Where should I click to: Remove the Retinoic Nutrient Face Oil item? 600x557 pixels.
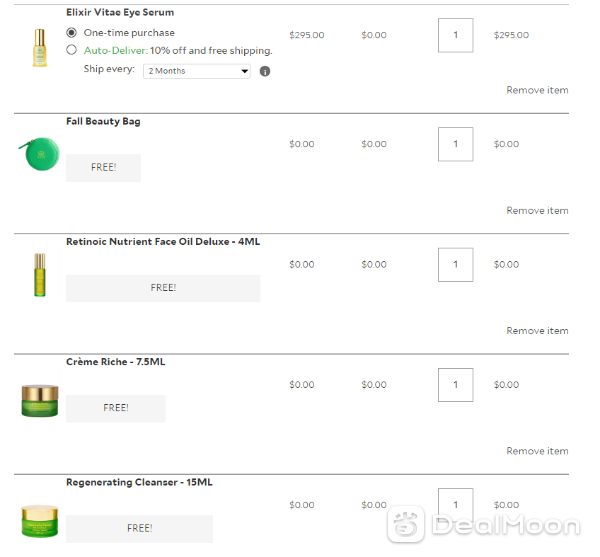[537, 331]
